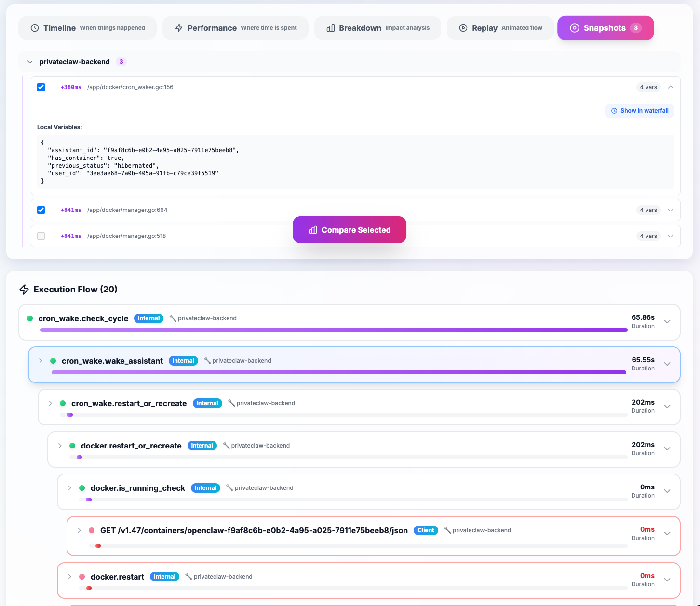The image size is (700, 606).
Task: Click the cron_wake.check_cycle duration bar
Action: coord(334,330)
